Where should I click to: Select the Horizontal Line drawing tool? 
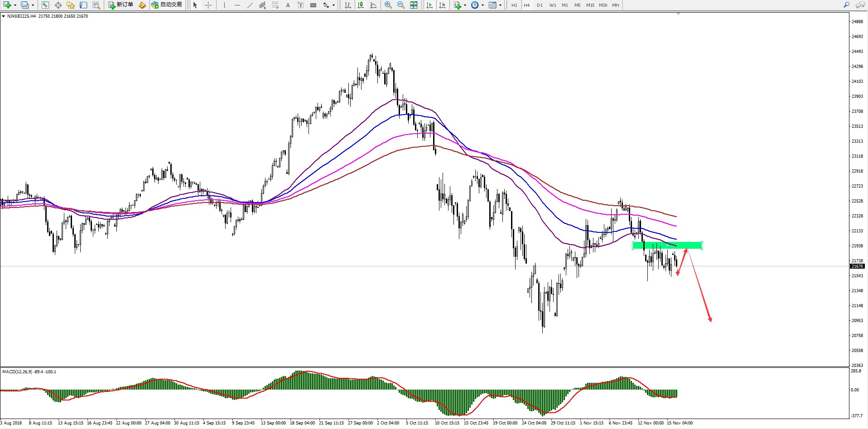coord(237,5)
